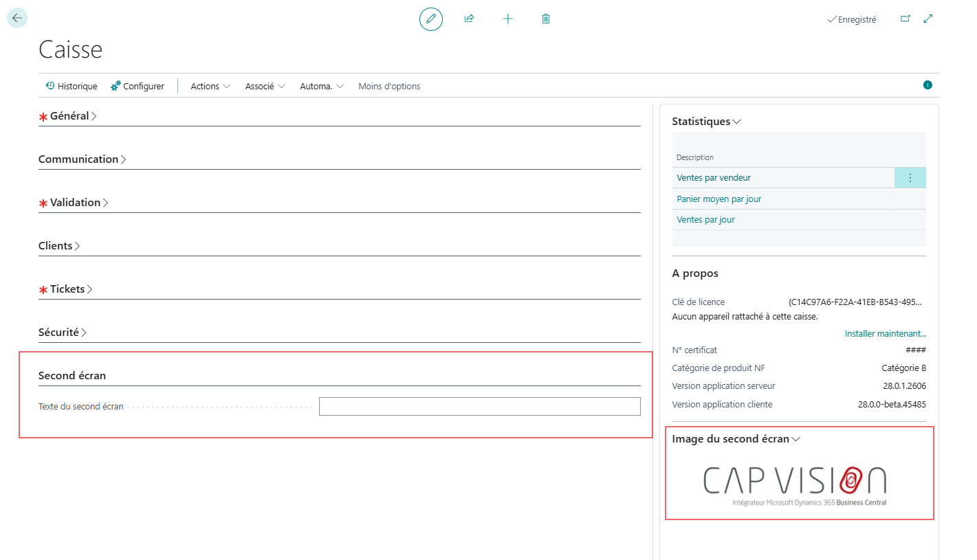Click the Second écran section header
Image resolution: width=977 pixels, height=560 pixels.
[72, 376]
